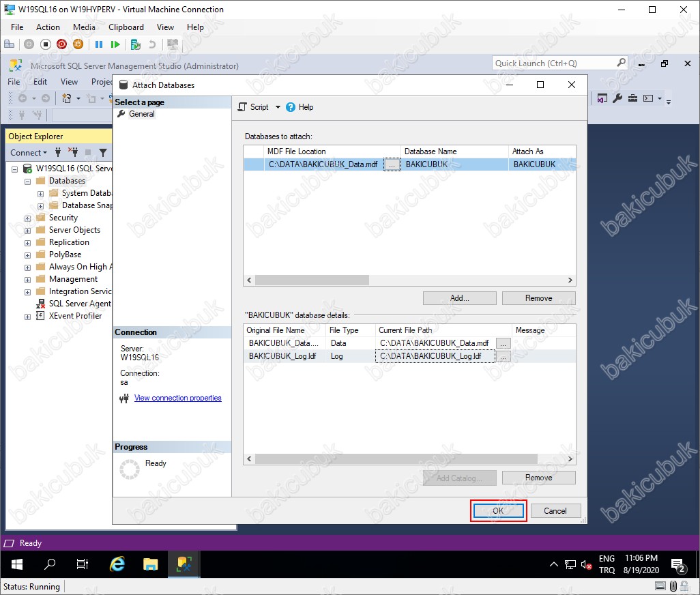The height and width of the screenshot is (595, 700).
Task: Open Help in Attach Databases dialog
Action: point(300,107)
